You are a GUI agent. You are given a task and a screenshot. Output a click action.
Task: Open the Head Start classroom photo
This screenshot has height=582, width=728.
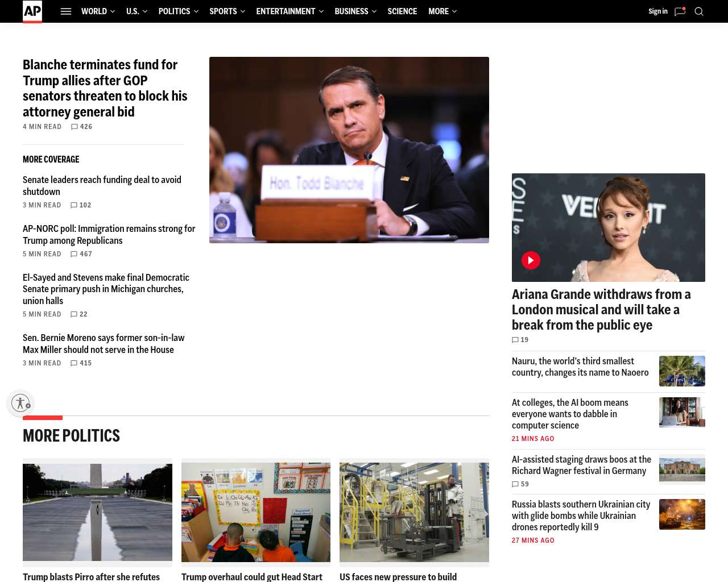tap(256, 512)
